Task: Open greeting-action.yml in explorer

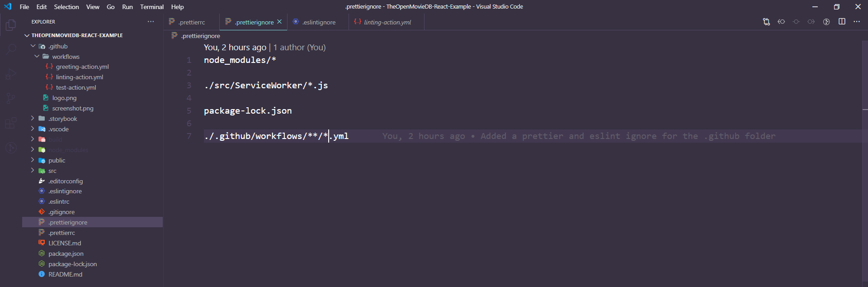Action: click(92, 67)
